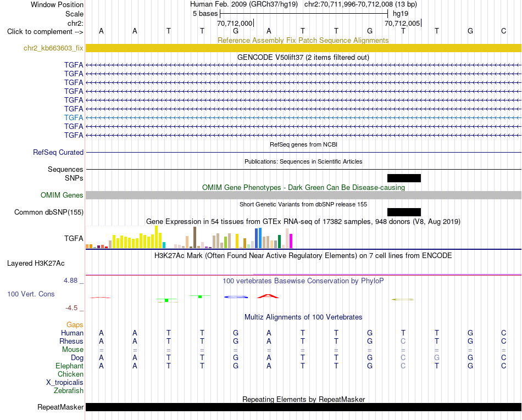Click the Dog species label
The image size is (522, 420).
[x=77, y=358]
